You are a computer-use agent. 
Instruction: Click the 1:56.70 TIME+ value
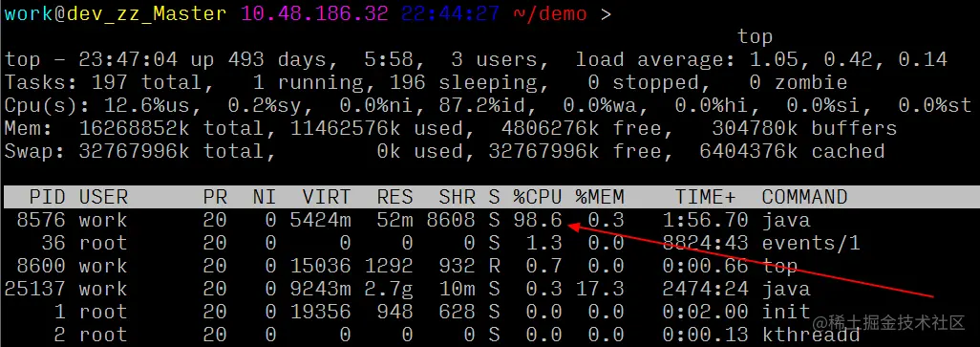click(705, 220)
